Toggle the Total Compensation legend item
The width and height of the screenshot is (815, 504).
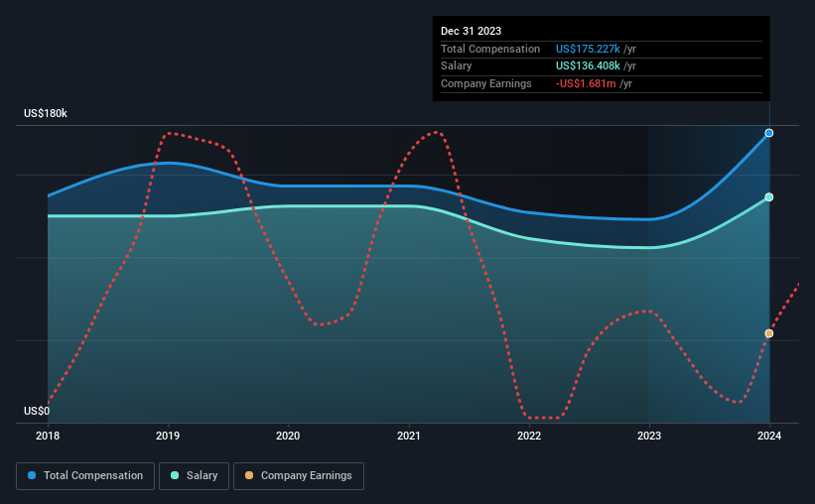(85, 476)
